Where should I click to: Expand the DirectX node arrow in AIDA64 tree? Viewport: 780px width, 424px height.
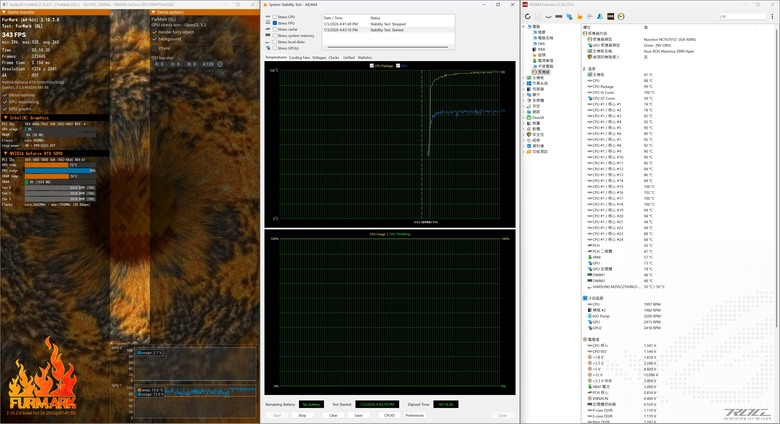point(524,117)
